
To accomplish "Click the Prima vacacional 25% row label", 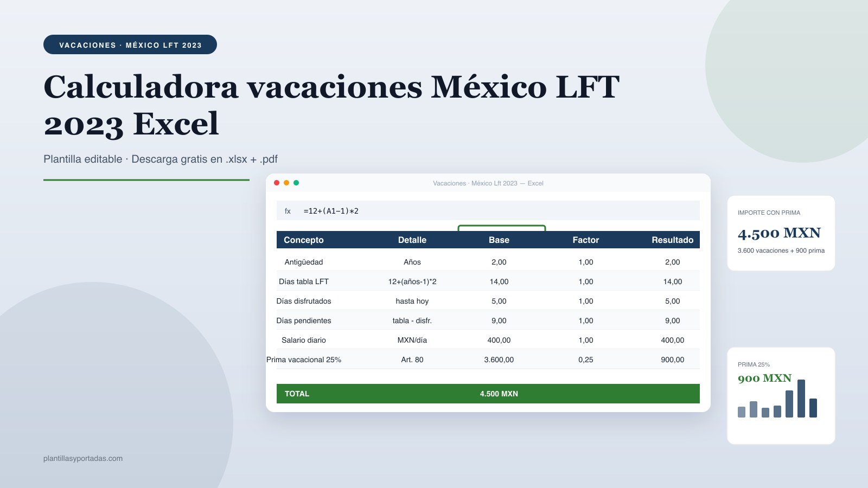I will click(x=304, y=359).
